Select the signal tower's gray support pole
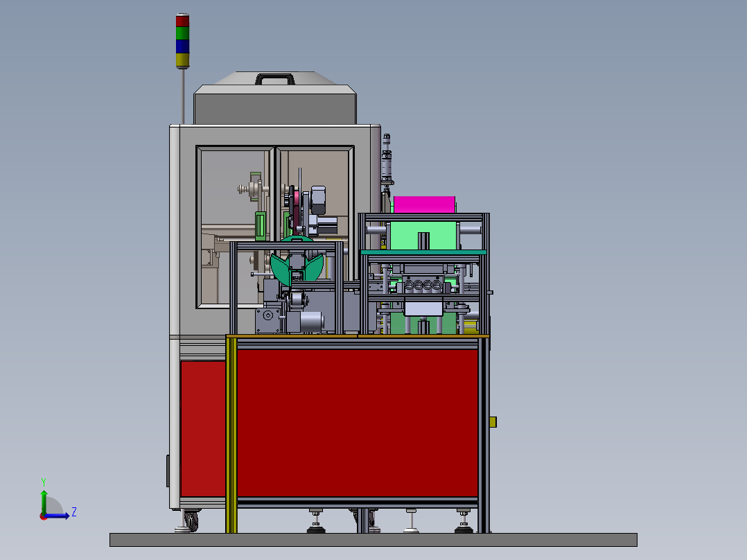747x560 pixels. (x=183, y=96)
